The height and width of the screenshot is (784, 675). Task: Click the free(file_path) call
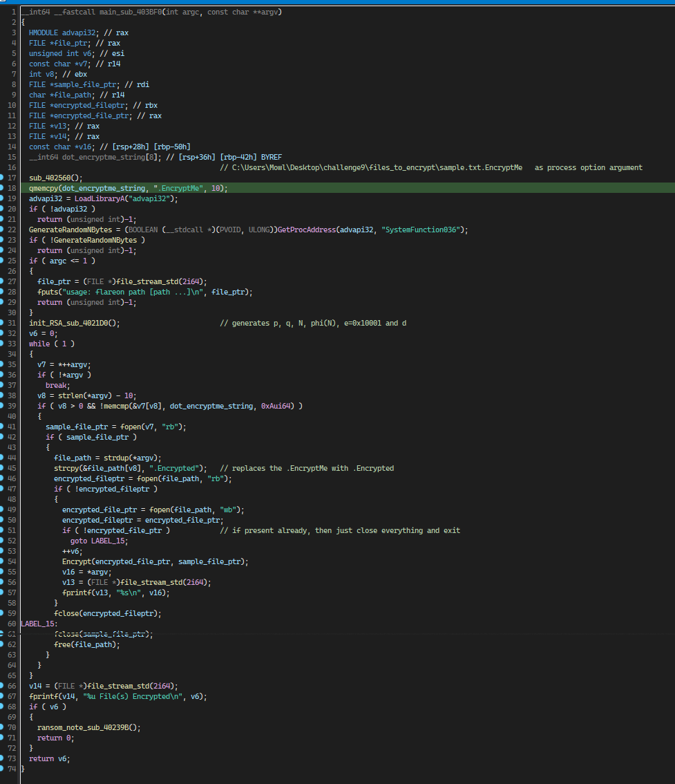[87, 644]
